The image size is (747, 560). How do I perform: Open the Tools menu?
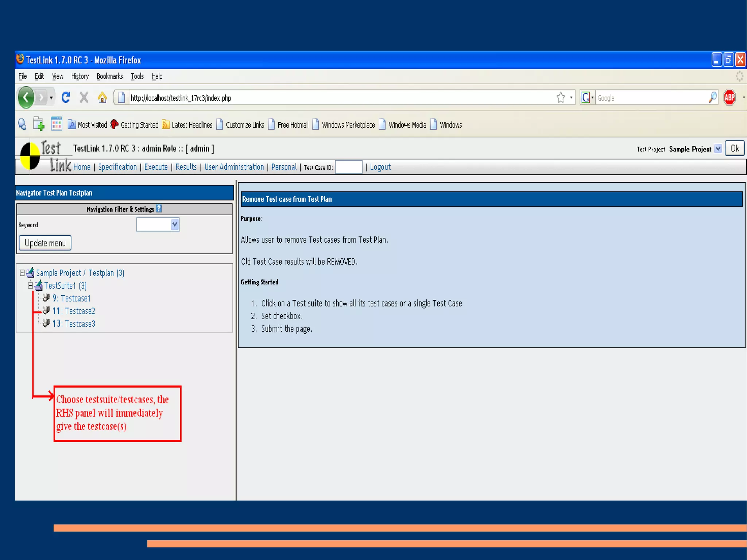tap(137, 76)
